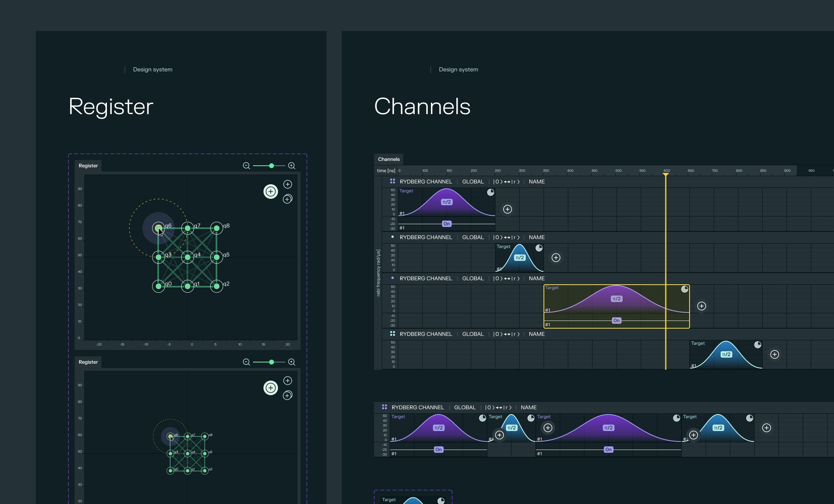The height and width of the screenshot is (504, 834).
Task: Click the large highlighted add-qubit button, top Register
Action: click(x=271, y=192)
